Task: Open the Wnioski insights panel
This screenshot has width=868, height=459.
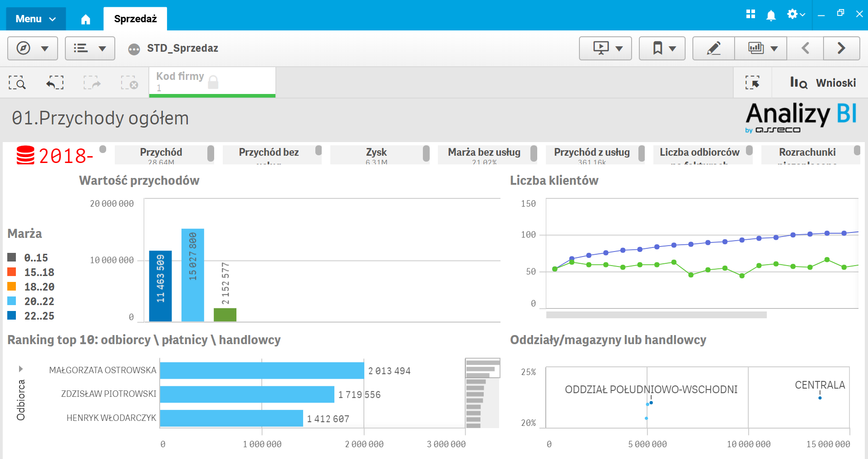Action: coord(823,83)
